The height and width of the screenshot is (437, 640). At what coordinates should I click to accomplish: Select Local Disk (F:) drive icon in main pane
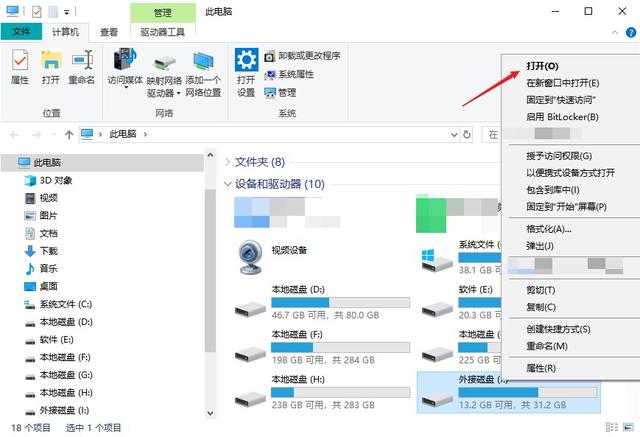pos(250,353)
